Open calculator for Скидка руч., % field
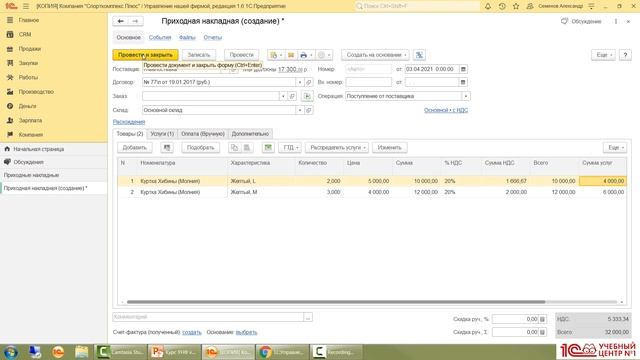640x360 pixels. pyautogui.click(x=542, y=319)
